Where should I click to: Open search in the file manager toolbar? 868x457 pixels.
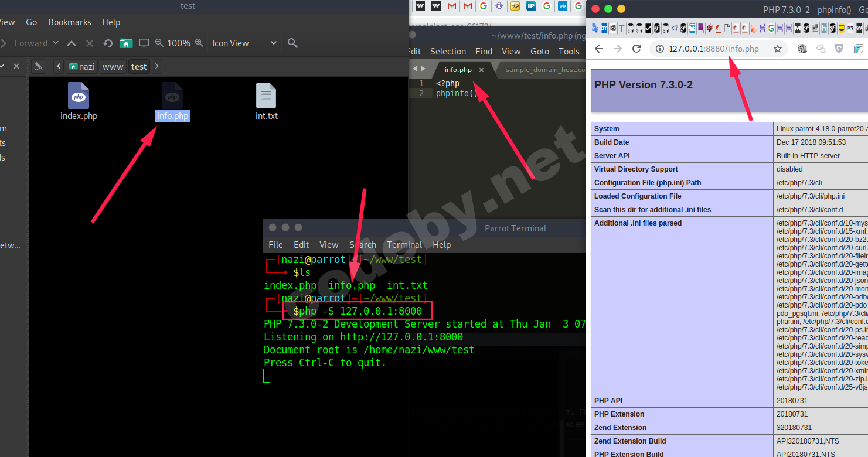click(x=292, y=43)
